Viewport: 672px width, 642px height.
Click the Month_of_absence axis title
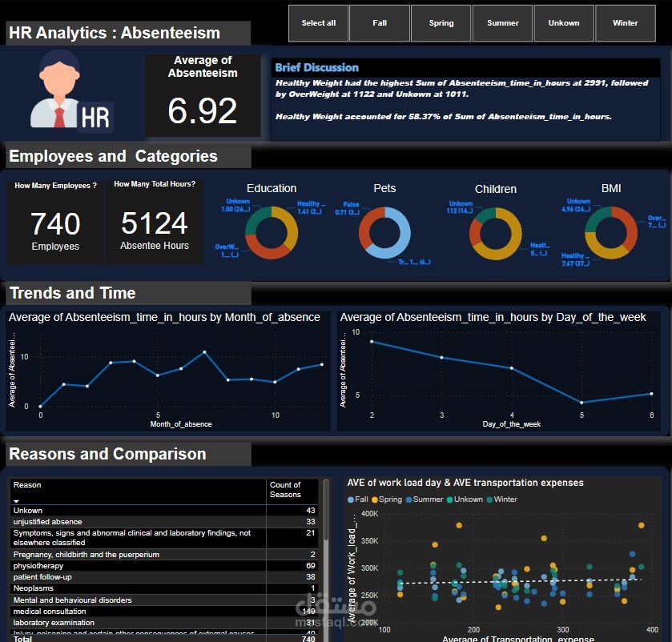click(181, 424)
